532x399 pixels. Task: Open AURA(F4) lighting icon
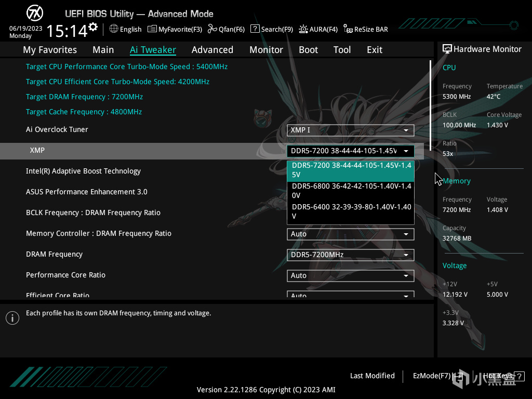pos(303,29)
